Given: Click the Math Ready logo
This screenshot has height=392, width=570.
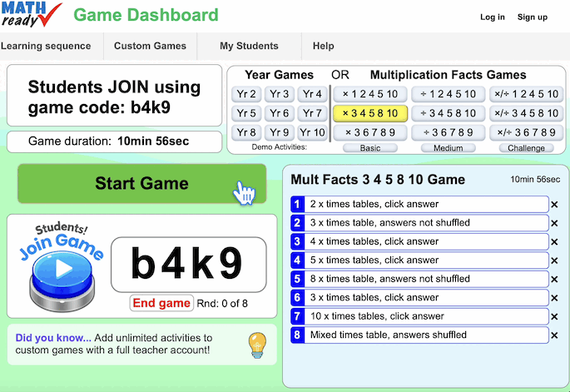Looking at the screenshot, I should click(31, 15).
